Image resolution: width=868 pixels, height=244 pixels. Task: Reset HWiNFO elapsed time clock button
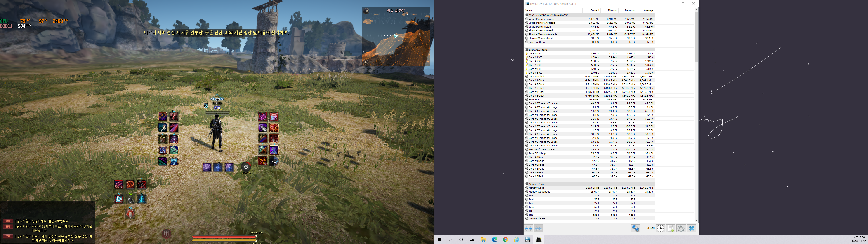coord(660,228)
